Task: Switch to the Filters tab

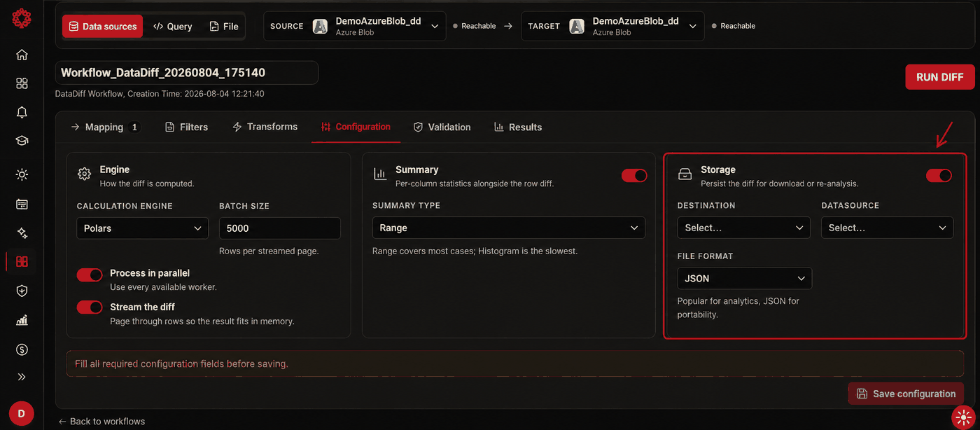Action: [186, 127]
